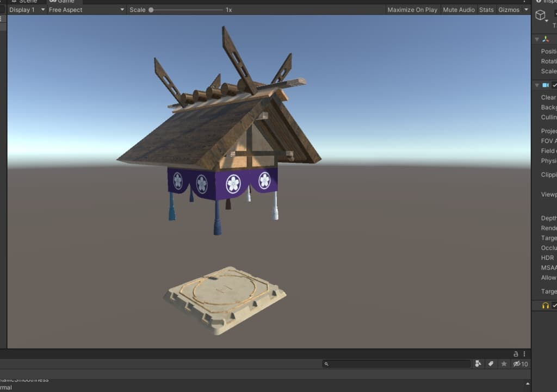Click the 'Scale' label beside the slider
Screen dimensions: 557x392
(138, 10)
